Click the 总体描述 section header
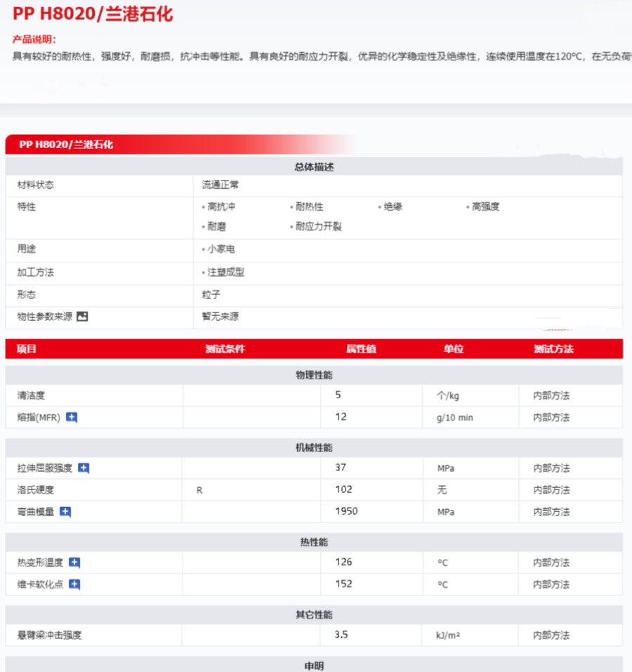Viewport: 632px width, 672px height. click(314, 166)
